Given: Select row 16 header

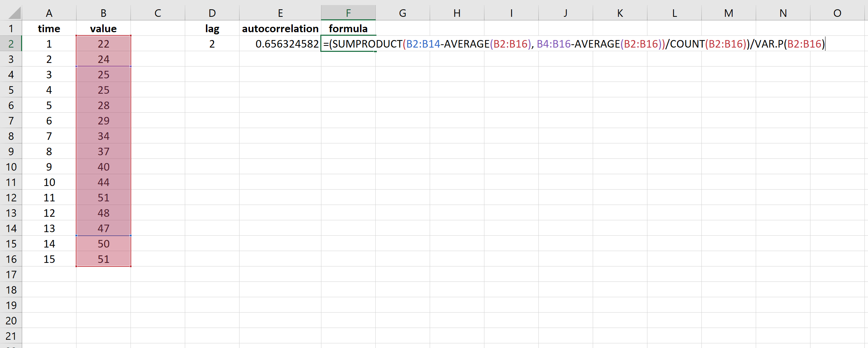Looking at the screenshot, I should point(11,259).
